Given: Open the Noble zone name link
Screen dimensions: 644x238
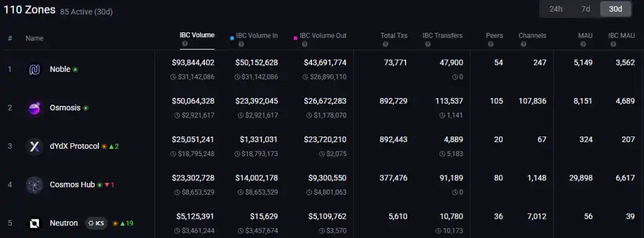Looking at the screenshot, I should (60, 69).
